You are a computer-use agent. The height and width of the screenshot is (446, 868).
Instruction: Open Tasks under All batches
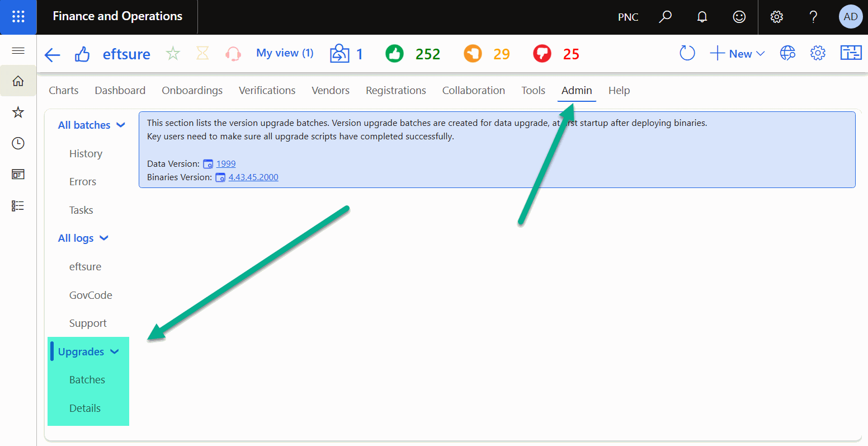(x=81, y=210)
